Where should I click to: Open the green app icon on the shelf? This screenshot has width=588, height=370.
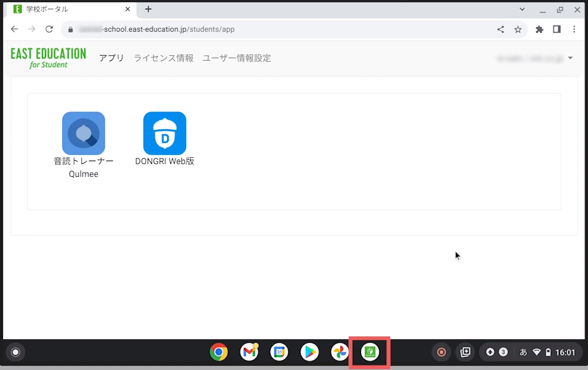pyautogui.click(x=370, y=353)
